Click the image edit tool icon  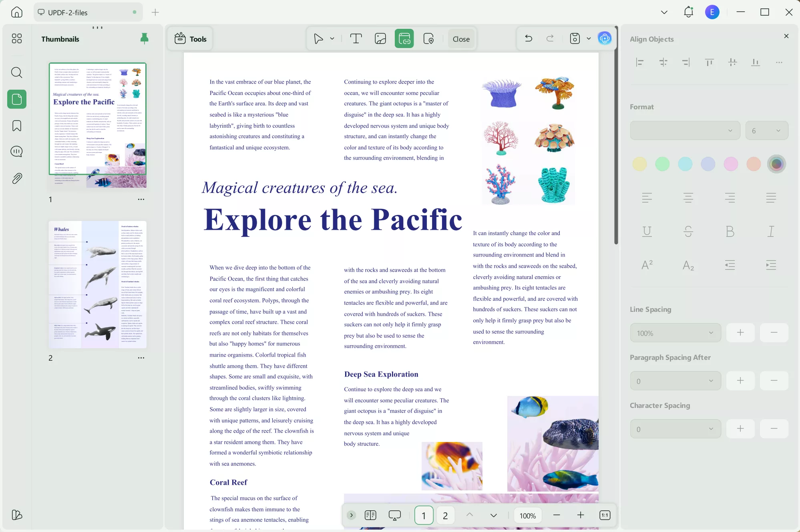pos(380,39)
